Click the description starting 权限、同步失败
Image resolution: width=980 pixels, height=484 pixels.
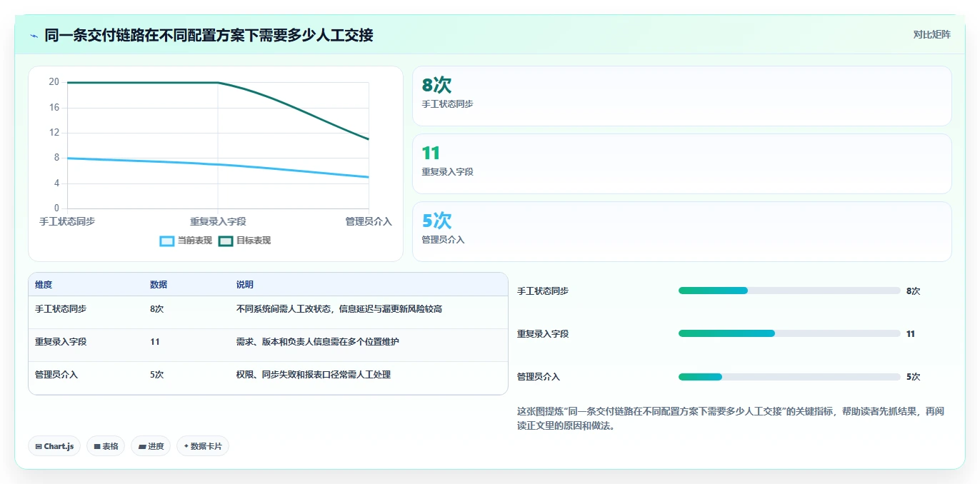point(314,375)
